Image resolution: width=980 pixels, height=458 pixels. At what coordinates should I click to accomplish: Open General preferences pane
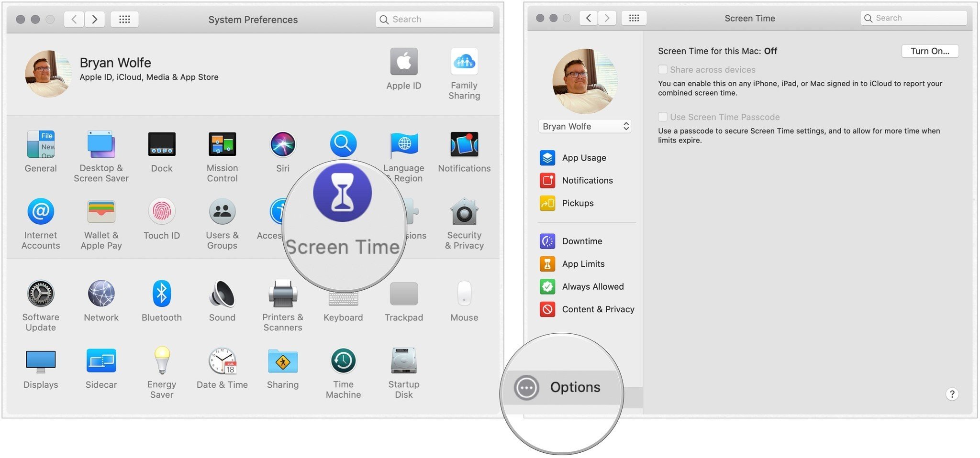[41, 152]
